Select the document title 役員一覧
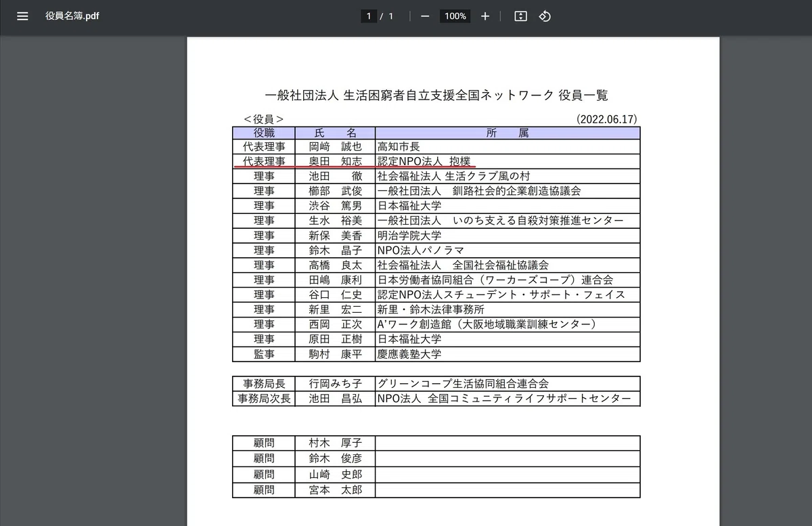This screenshot has width=812, height=526. click(x=583, y=95)
